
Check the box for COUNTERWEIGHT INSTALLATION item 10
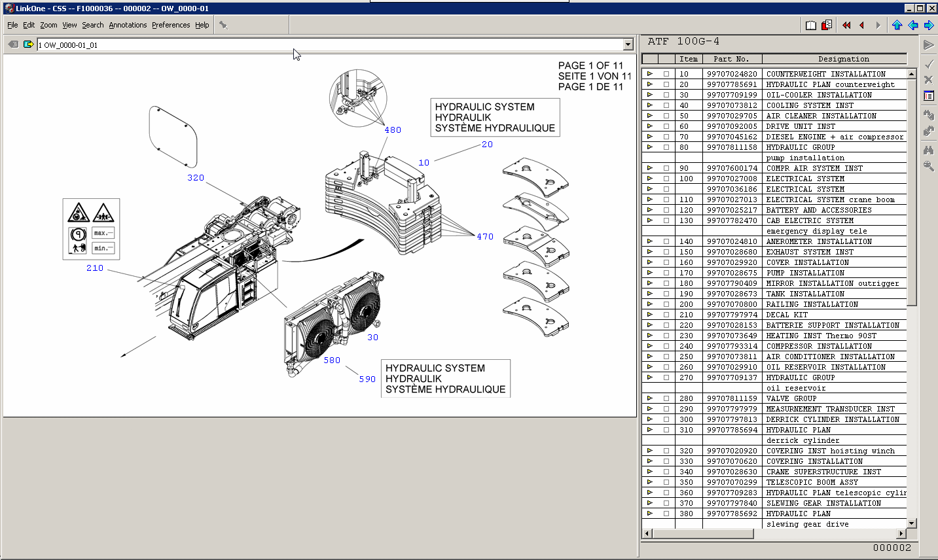pyautogui.click(x=666, y=73)
